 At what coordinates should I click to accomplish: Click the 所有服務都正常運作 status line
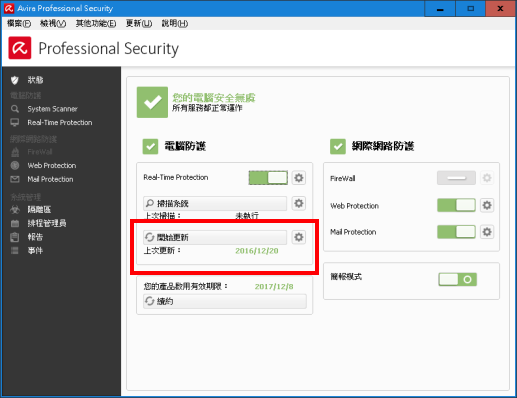coord(207,108)
